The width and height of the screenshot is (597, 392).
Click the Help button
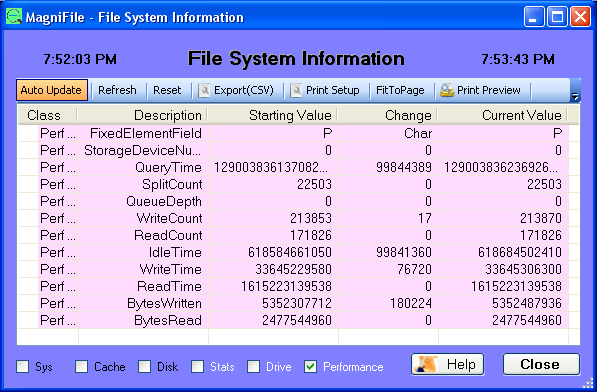(x=447, y=364)
